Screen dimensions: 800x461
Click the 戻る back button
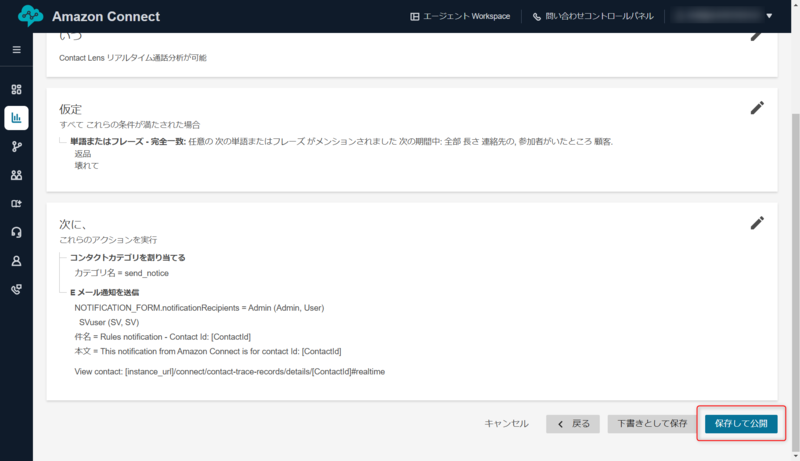pos(573,424)
